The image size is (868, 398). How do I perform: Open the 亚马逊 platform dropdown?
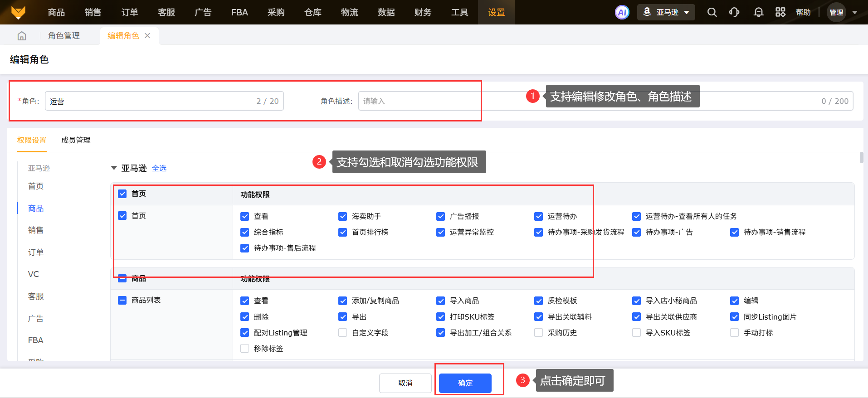[x=666, y=12]
